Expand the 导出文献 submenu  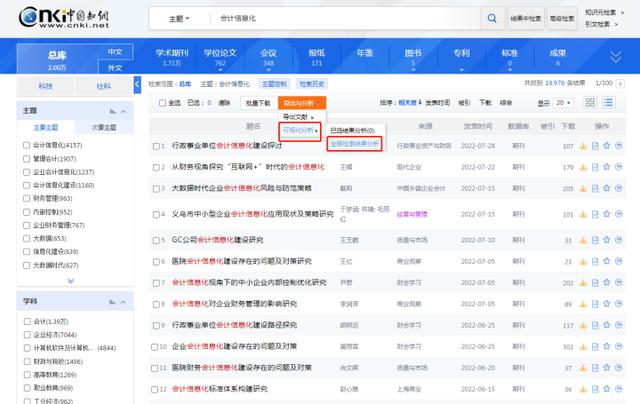pos(298,117)
